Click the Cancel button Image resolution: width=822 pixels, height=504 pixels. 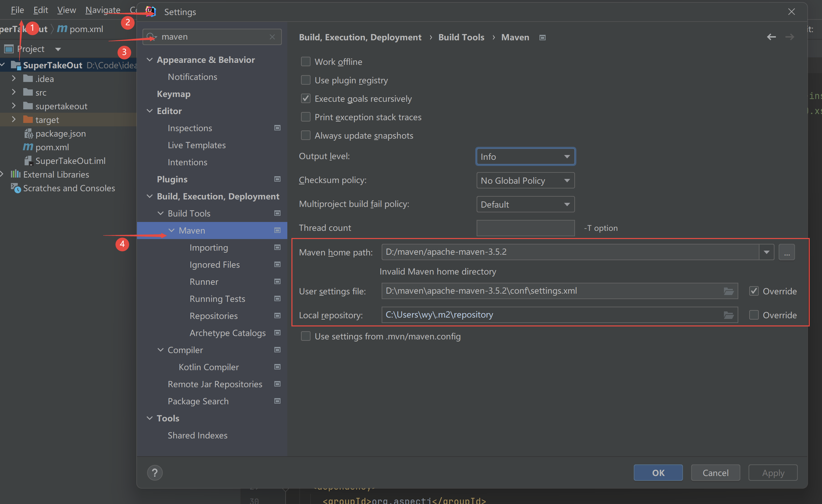pos(715,473)
